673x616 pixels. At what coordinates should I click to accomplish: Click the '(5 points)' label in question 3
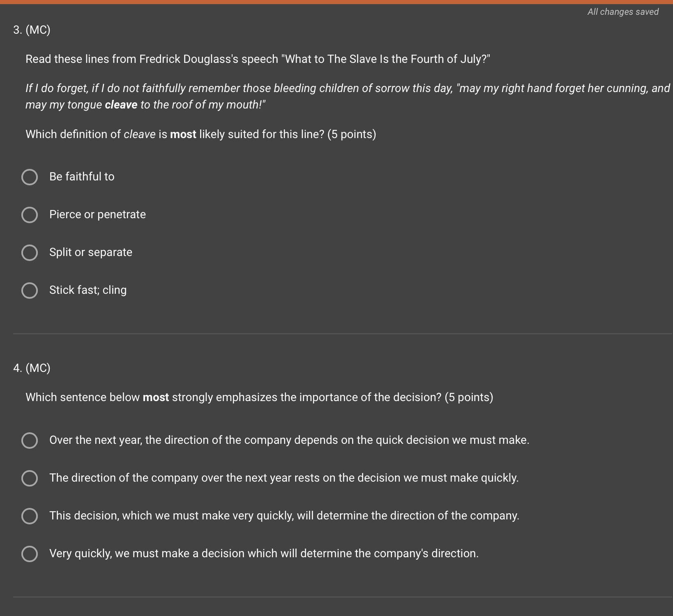click(352, 134)
